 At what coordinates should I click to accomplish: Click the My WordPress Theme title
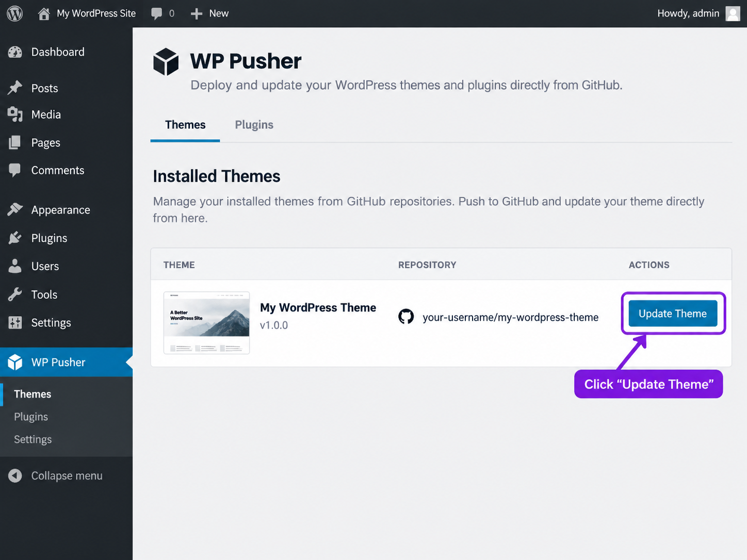[318, 308]
